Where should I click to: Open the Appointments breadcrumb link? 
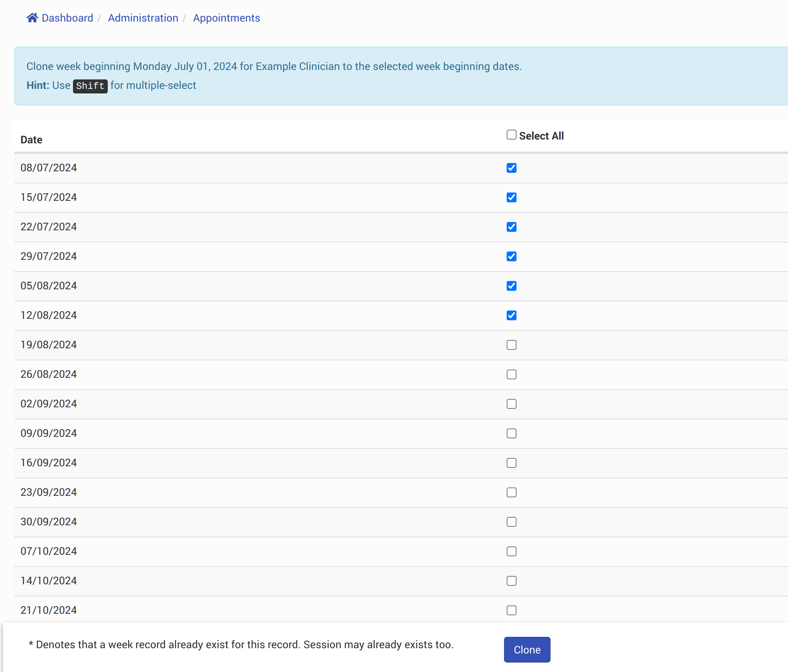point(226,18)
